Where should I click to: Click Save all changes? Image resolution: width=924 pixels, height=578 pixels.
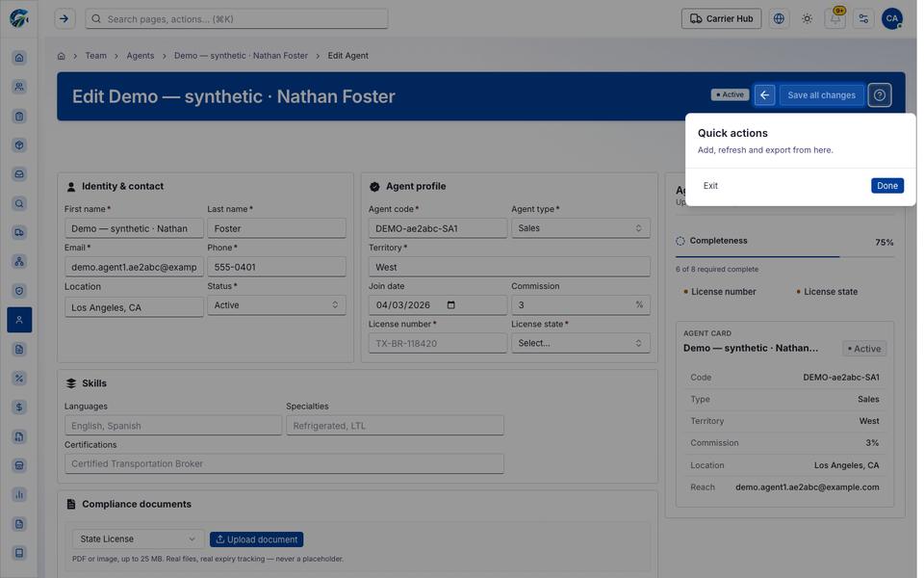(x=821, y=95)
